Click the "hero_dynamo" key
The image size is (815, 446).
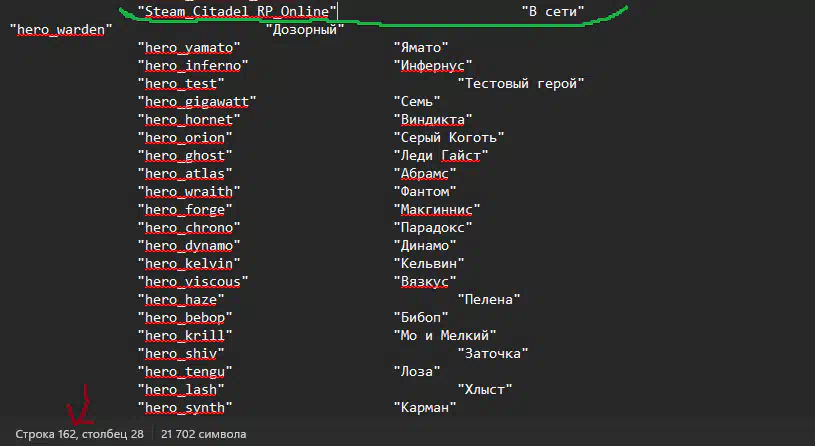click(189, 246)
